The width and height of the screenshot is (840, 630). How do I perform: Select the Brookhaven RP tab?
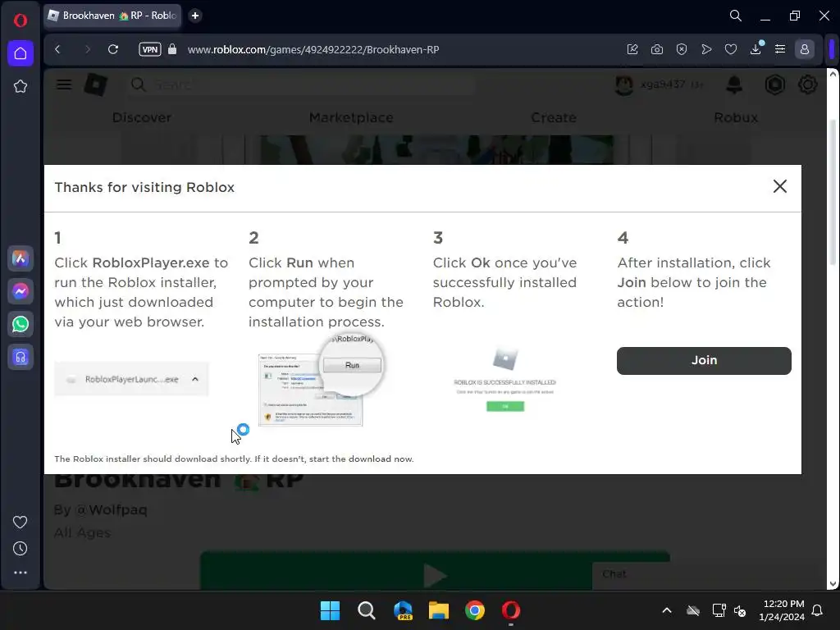(x=112, y=16)
